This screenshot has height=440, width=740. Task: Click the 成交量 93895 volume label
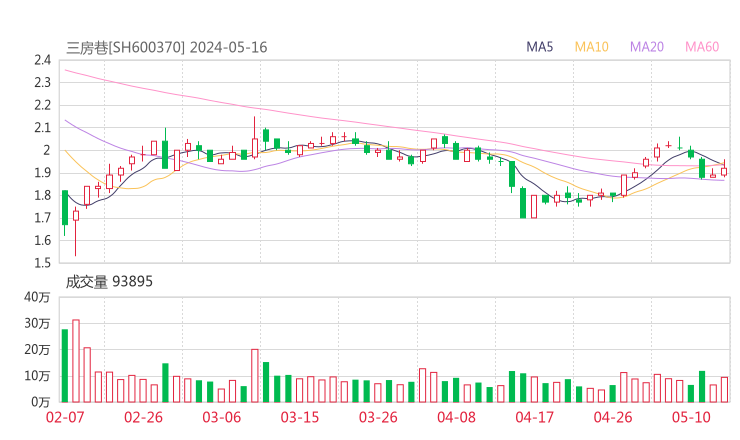point(109,282)
